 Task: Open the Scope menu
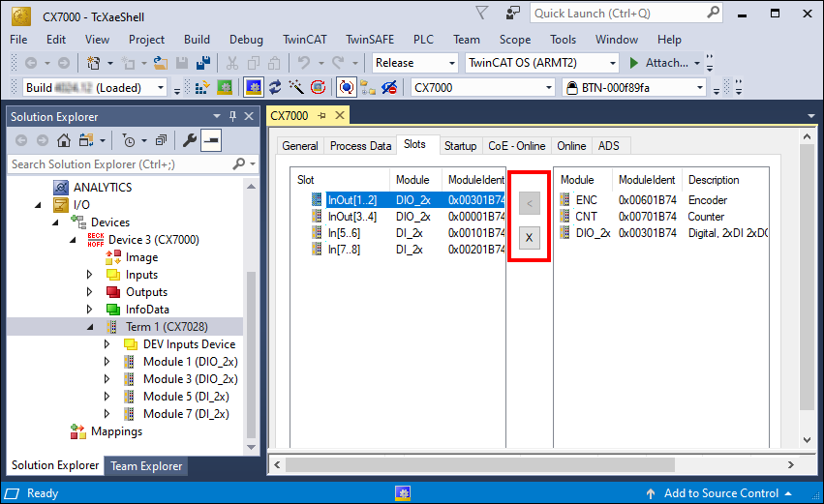(x=514, y=40)
